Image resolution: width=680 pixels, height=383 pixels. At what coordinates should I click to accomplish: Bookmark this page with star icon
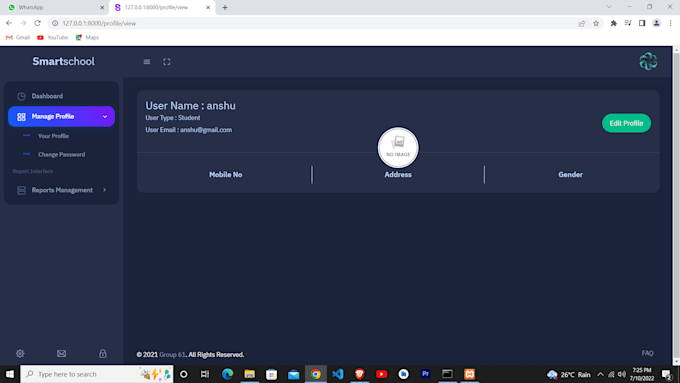point(596,23)
